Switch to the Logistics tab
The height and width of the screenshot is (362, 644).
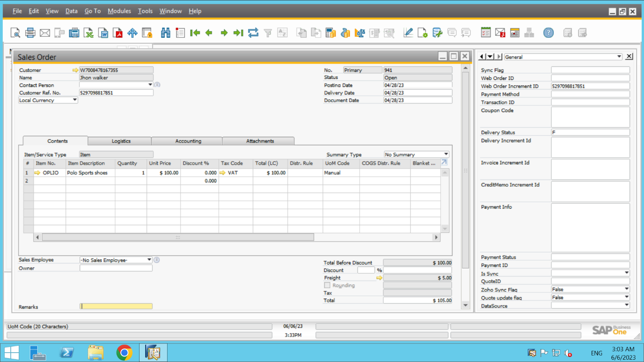tap(121, 141)
